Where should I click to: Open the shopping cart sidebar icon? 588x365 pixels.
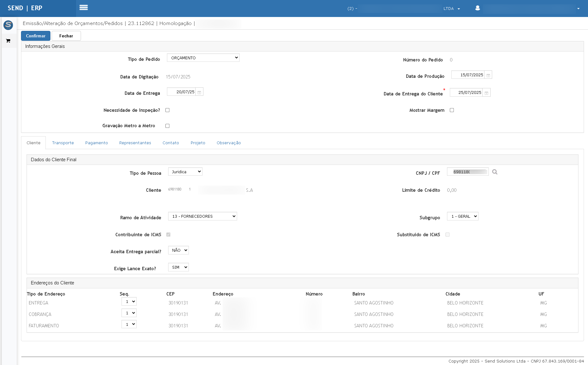pos(8,41)
